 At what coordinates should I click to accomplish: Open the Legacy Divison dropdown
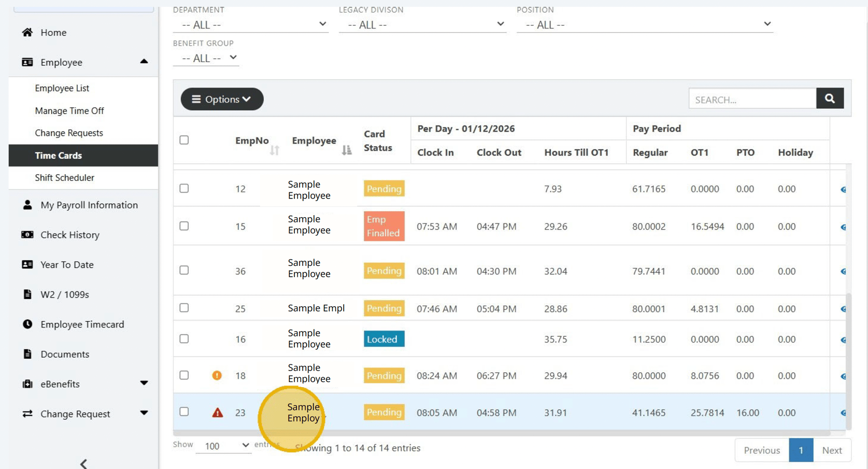(x=422, y=24)
